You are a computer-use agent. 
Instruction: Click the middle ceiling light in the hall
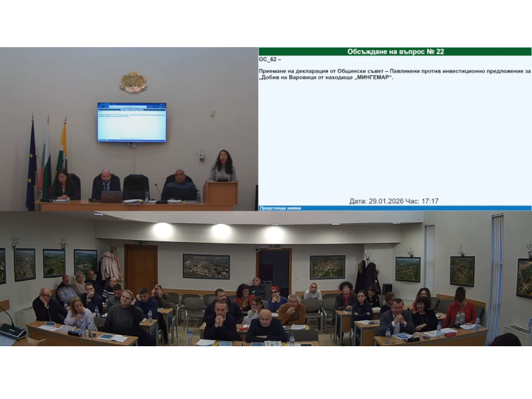point(221,231)
